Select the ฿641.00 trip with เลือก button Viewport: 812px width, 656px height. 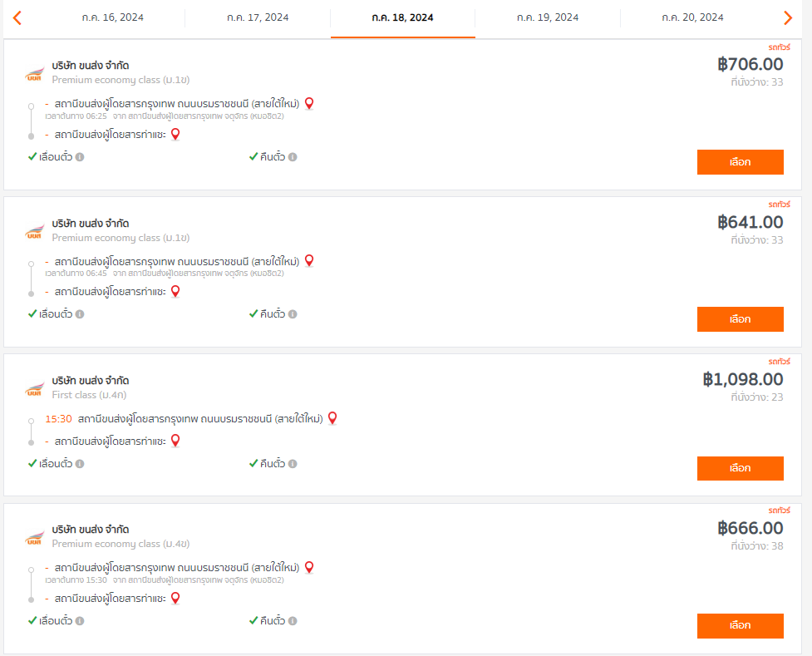[740, 319]
